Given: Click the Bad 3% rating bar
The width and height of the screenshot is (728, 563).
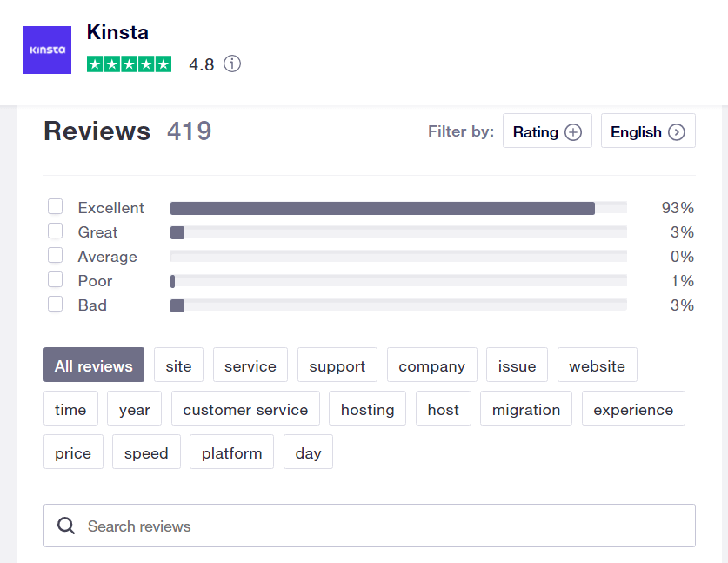Looking at the screenshot, I should pos(399,305).
